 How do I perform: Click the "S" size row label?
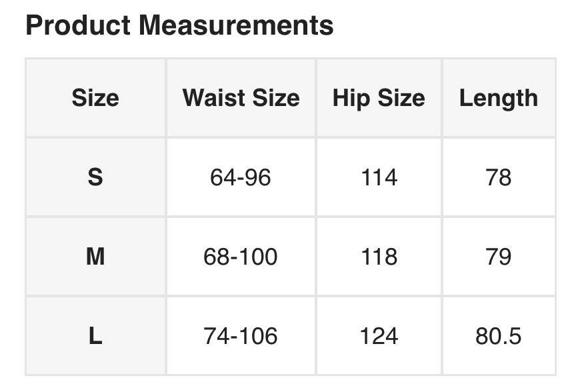coord(95,177)
